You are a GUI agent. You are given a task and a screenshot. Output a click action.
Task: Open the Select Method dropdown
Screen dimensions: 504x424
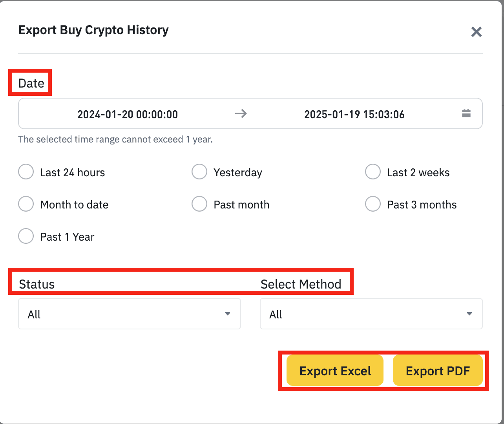[371, 314]
